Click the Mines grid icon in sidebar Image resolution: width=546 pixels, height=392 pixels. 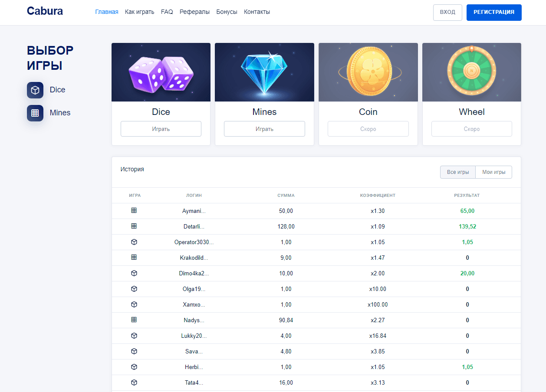click(35, 113)
